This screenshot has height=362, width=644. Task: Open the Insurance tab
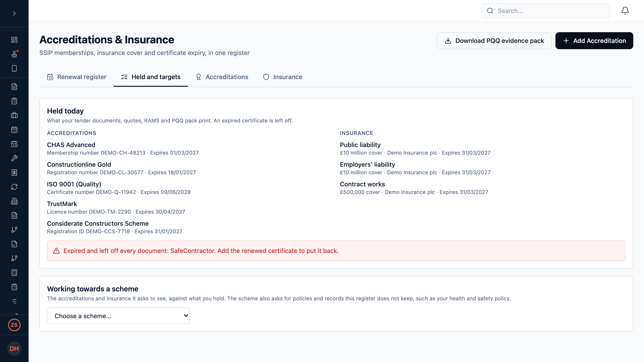(x=282, y=77)
